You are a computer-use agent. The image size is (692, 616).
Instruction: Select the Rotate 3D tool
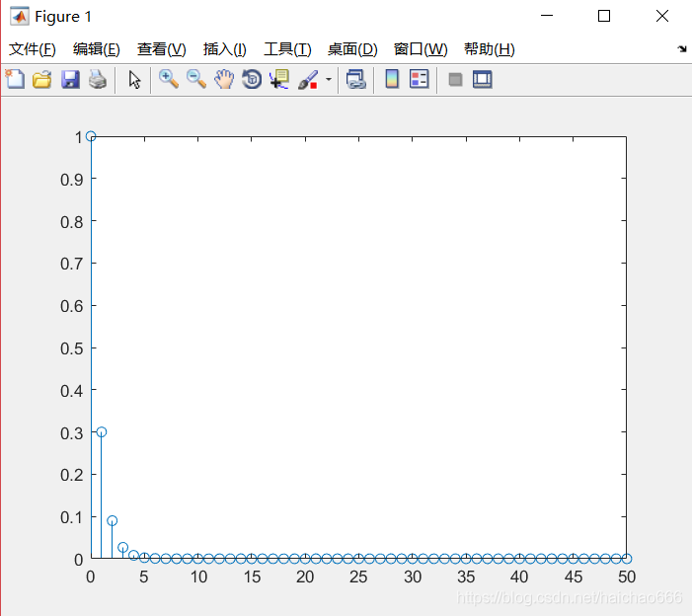tap(252, 79)
